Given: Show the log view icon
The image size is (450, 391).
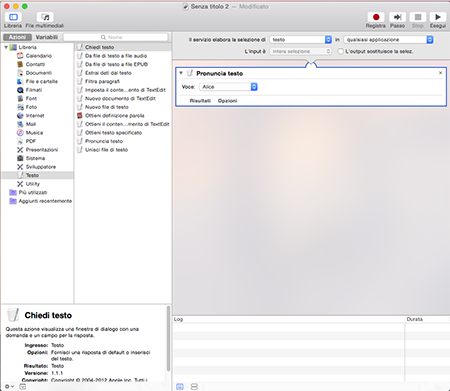Looking at the screenshot, I should 180,387.
